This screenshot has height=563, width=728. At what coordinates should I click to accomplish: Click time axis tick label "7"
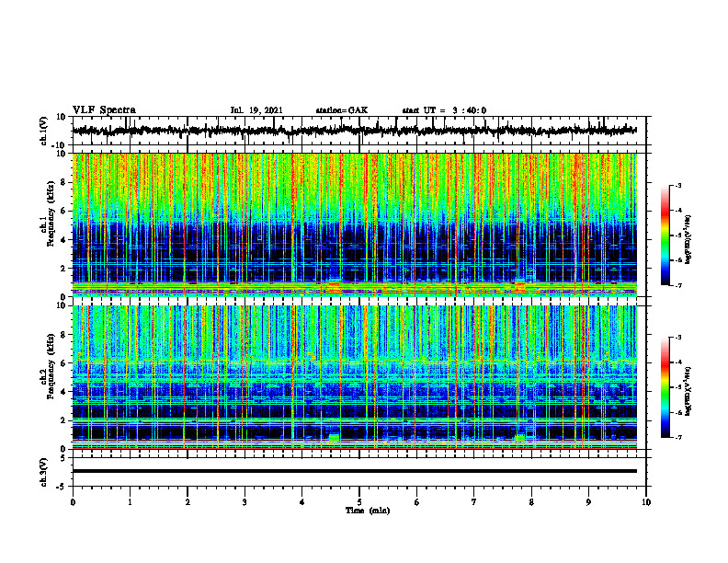474,502
